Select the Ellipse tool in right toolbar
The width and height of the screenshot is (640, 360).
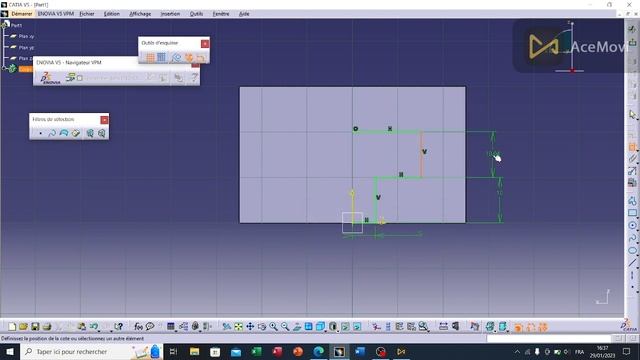click(632, 251)
